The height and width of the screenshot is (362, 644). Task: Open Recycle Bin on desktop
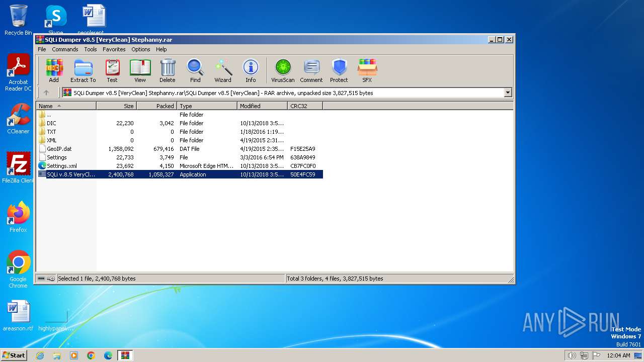click(x=18, y=20)
